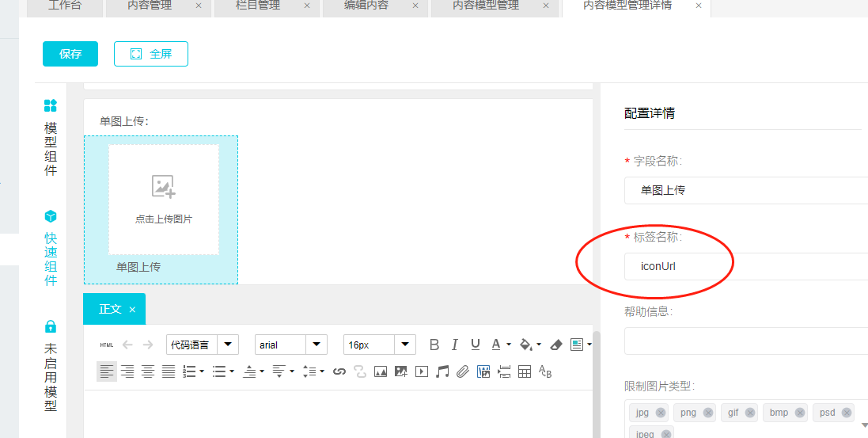Attach a file with the paperclip icon
The image size is (868, 438).
463,371
